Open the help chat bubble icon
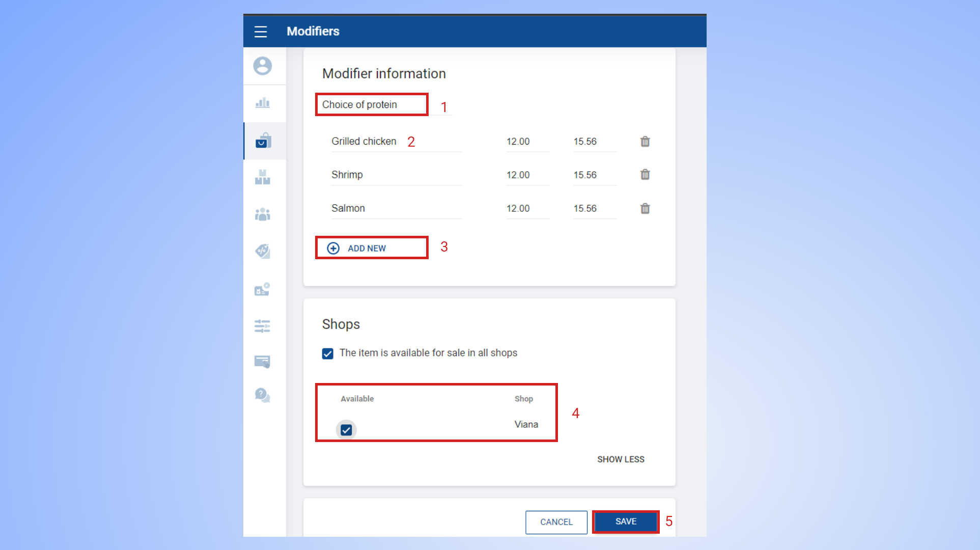The height and width of the screenshot is (550, 980). pos(263,395)
